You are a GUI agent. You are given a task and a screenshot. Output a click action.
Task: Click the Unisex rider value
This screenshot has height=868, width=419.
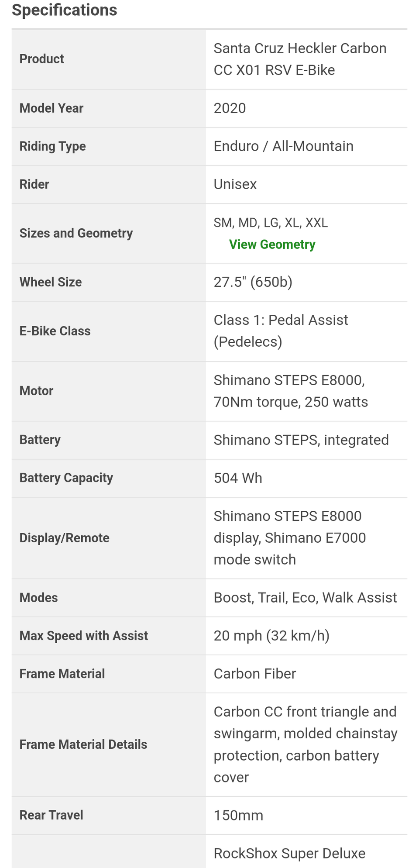click(x=235, y=184)
